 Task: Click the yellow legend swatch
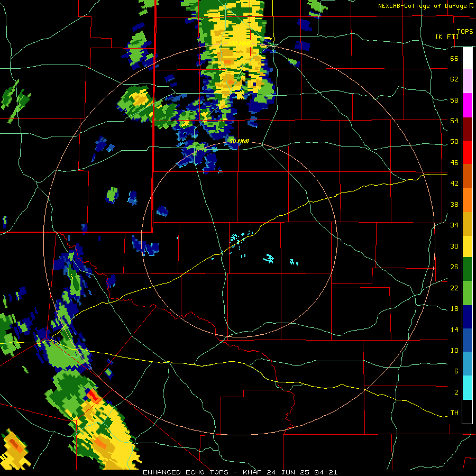click(x=467, y=246)
